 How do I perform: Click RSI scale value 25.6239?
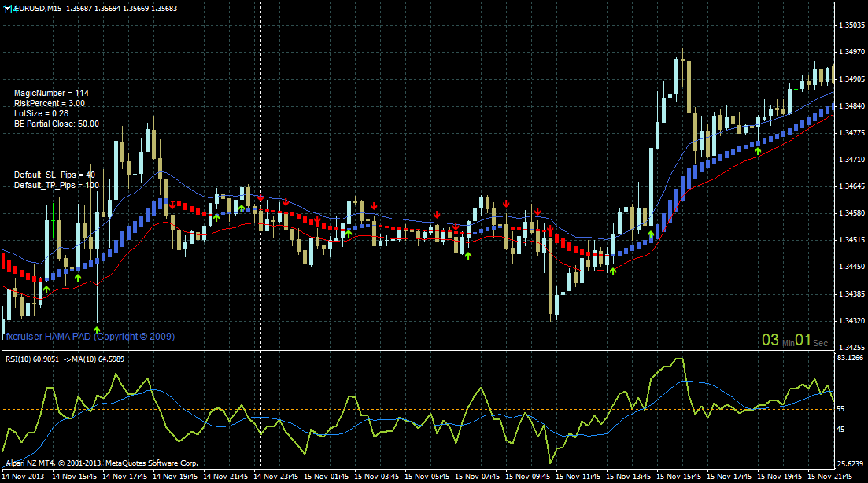point(850,463)
